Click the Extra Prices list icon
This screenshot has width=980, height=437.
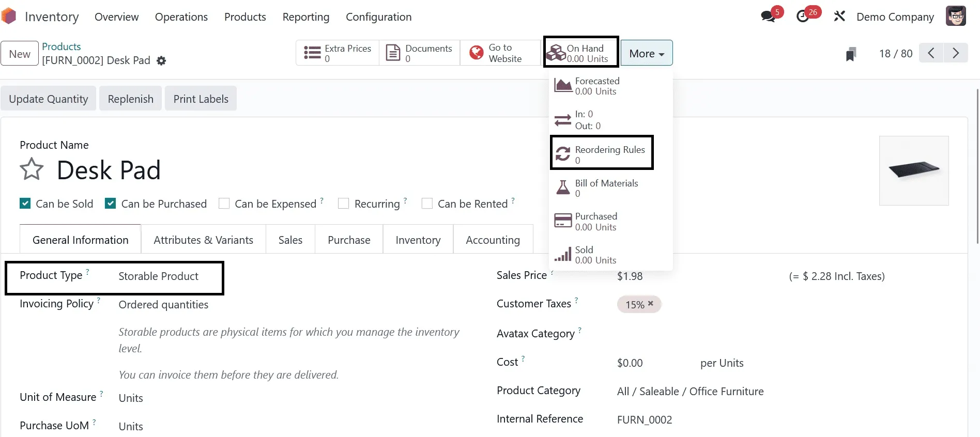tap(312, 53)
